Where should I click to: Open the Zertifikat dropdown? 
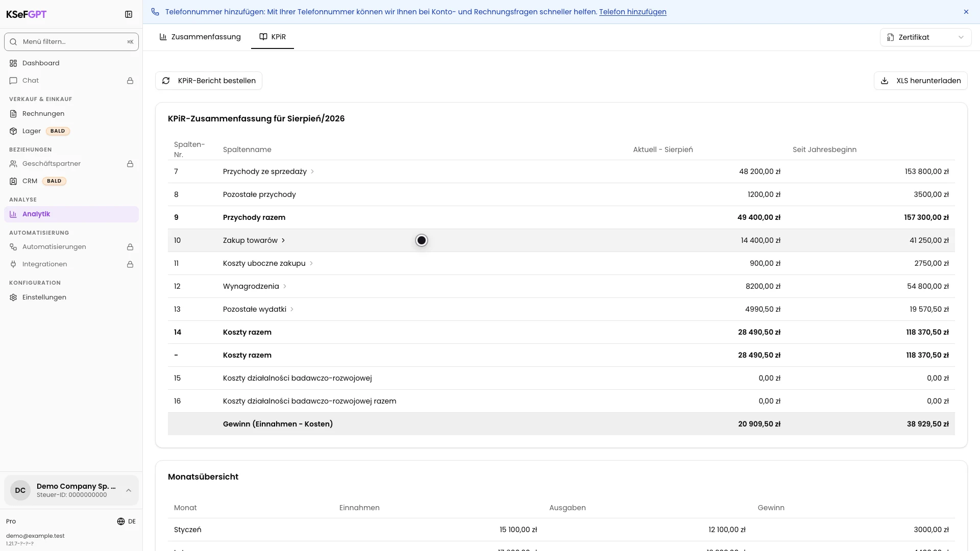point(925,37)
